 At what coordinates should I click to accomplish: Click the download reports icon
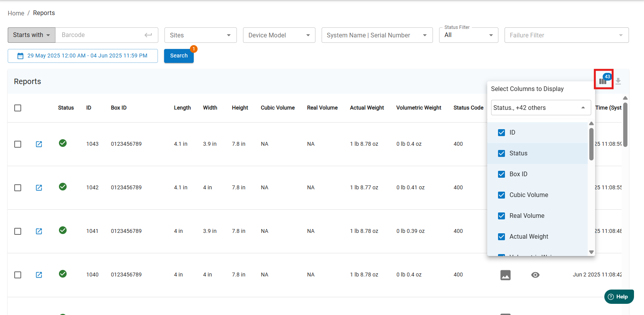(618, 81)
